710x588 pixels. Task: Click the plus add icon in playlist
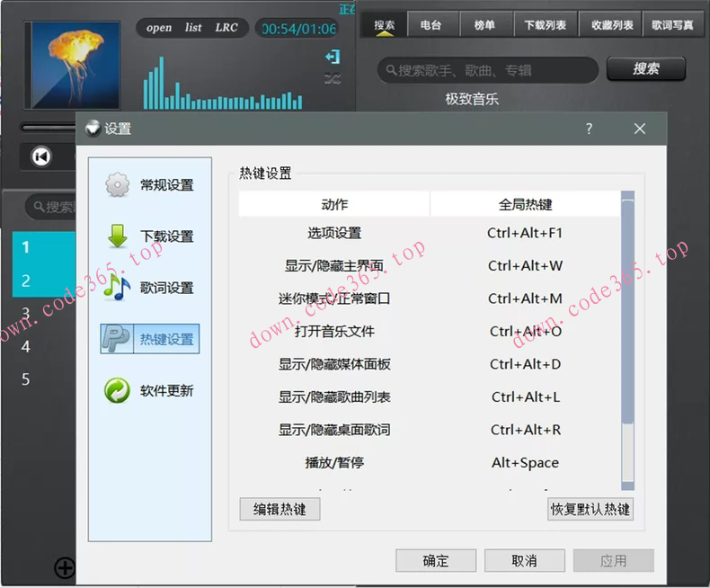pos(65,567)
